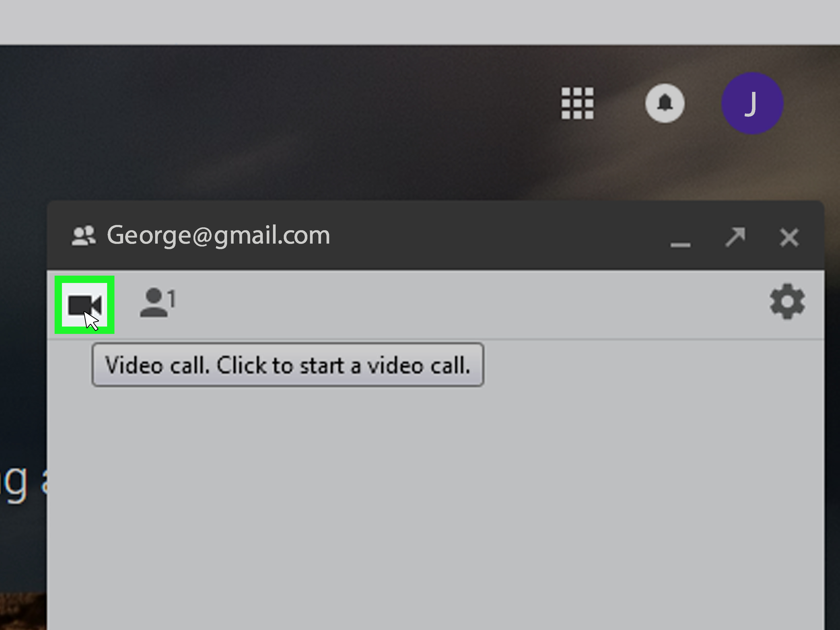Screen dimensions: 840x630
Task: Open the purple J account avatar
Action: (x=752, y=103)
